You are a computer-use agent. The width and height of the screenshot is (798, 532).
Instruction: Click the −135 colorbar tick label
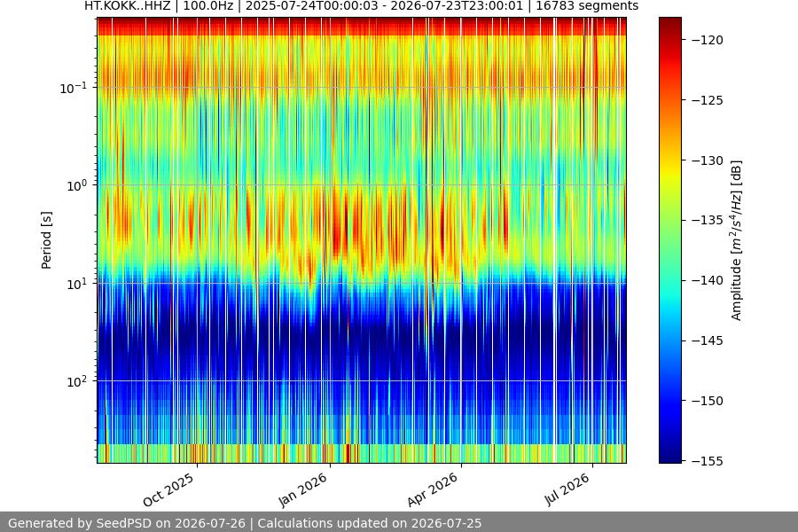pos(707,220)
